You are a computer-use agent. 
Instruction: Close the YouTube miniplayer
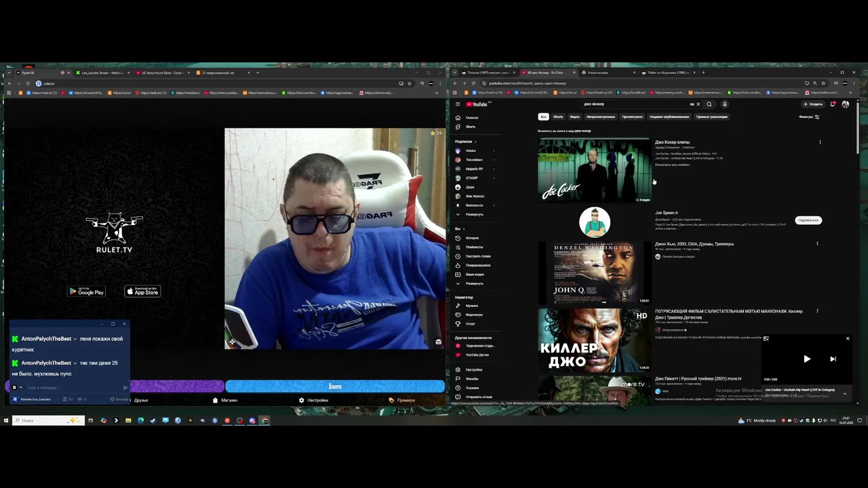coord(847,338)
